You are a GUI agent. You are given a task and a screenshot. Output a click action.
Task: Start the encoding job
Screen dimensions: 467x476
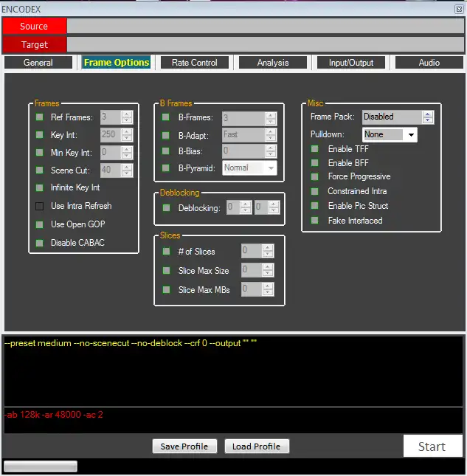click(432, 446)
